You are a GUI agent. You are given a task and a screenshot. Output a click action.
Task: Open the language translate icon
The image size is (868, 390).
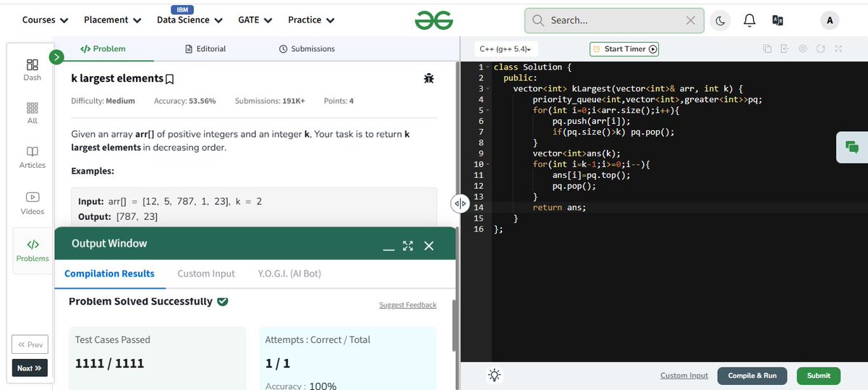coord(778,21)
